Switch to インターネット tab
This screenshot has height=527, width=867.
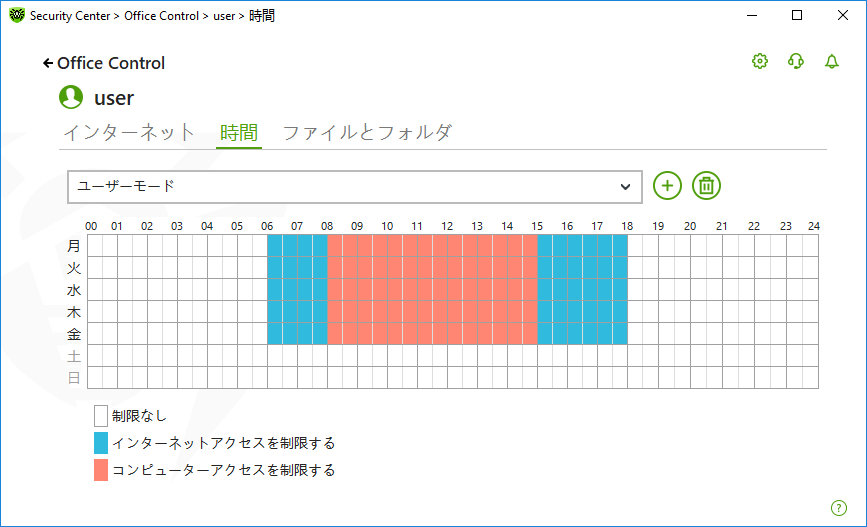tap(129, 133)
